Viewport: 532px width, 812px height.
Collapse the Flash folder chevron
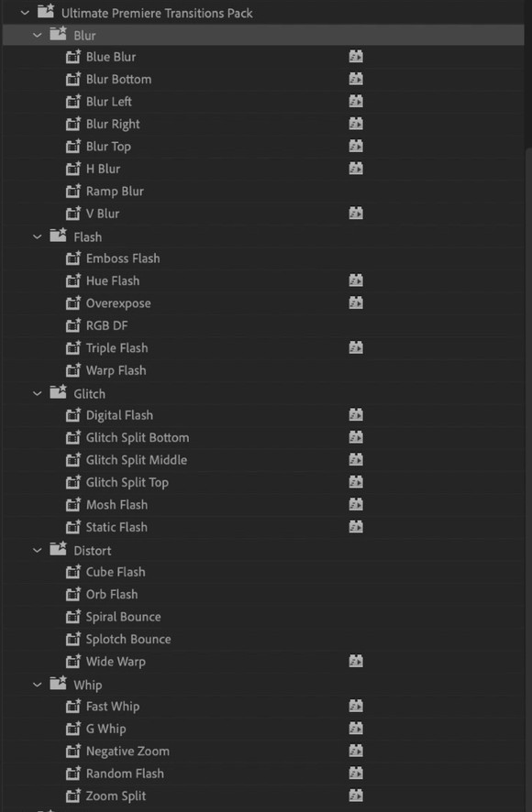[x=38, y=236]
